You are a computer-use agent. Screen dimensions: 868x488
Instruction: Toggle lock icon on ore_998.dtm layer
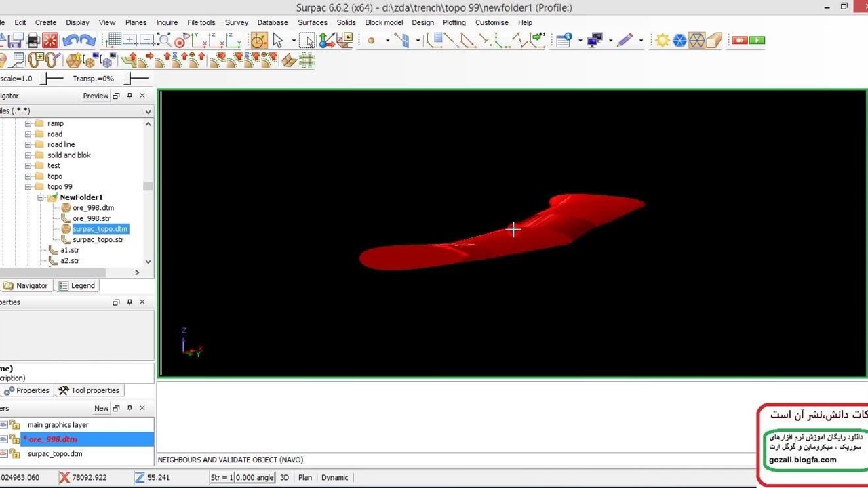pos(14,439)
